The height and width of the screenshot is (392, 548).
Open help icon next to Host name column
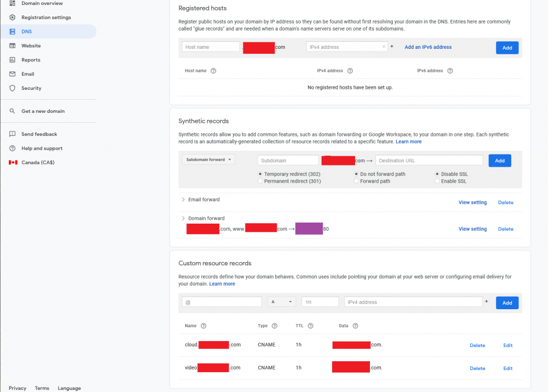point(213,71)
